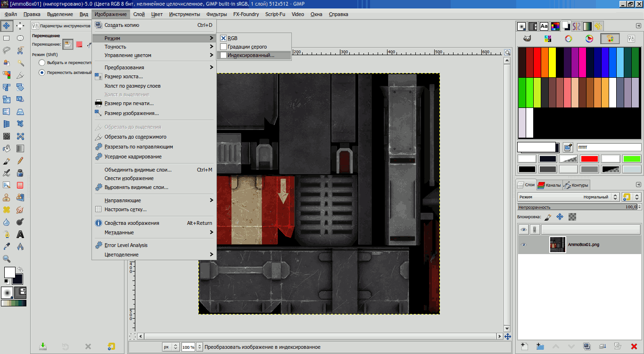Open layer mode Нормальный dropdown
The width and height of the screenshot is (644, 354).
(569, 197)
